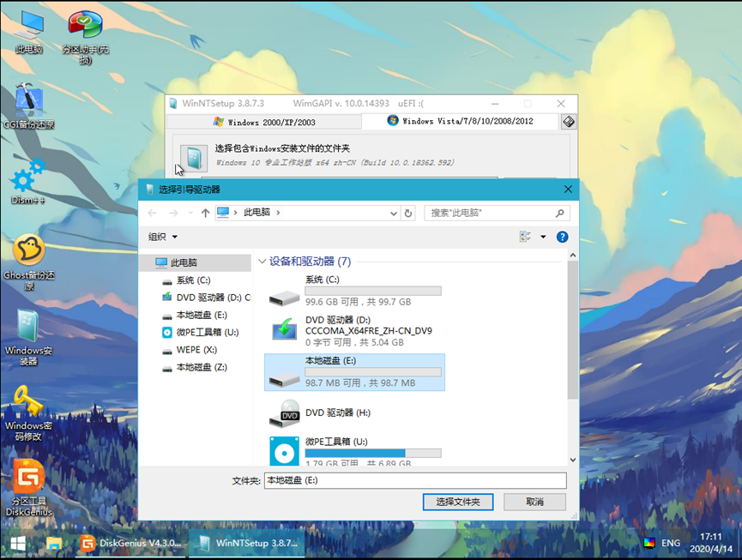This screenshot has width=742, height=560.
Task: Click WinNTSetup tools icon right of tabs
Action: 569,122
